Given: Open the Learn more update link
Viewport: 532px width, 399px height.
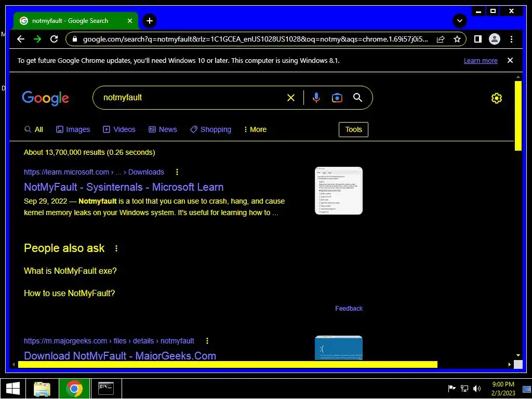Looking at the screenshot, I should pos(481,60).
